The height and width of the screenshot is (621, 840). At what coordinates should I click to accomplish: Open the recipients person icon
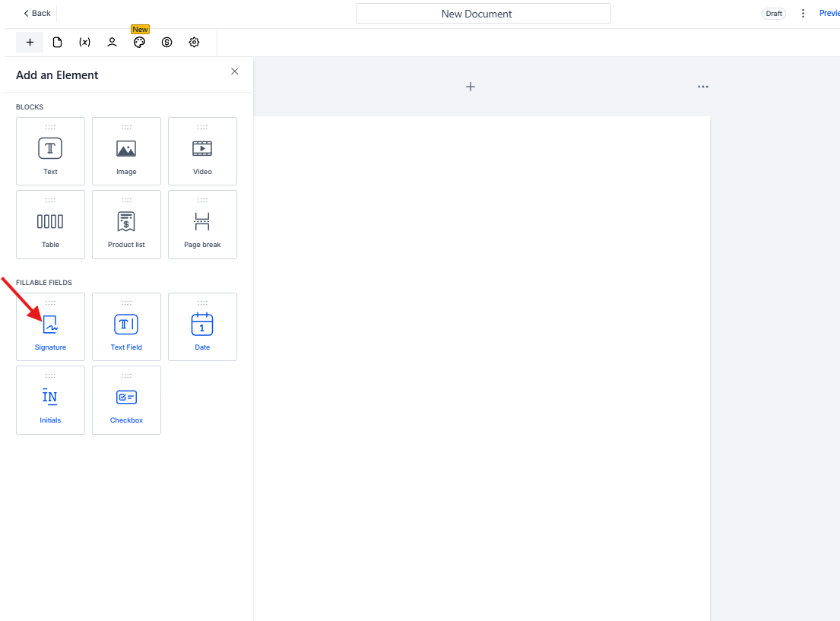pyautogui.click(x=112, y=43)
